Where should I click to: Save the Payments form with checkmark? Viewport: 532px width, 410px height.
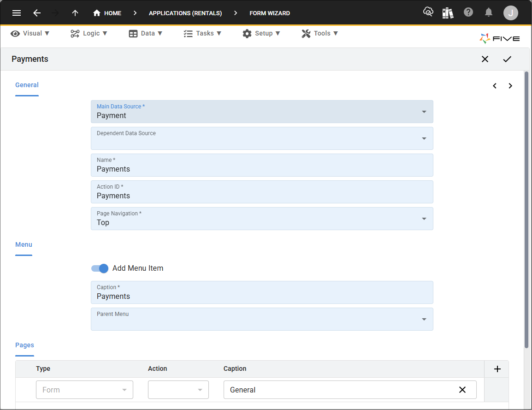click(x=507, y=59)
